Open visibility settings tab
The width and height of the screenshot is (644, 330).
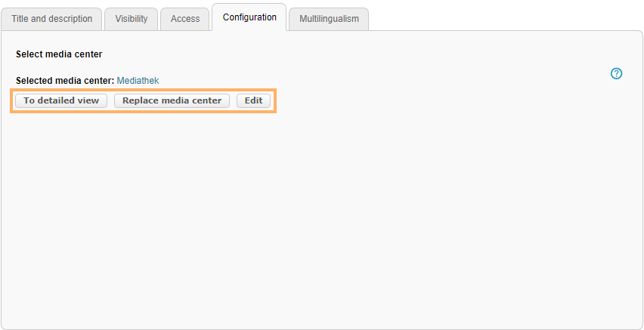coord(132,19)
